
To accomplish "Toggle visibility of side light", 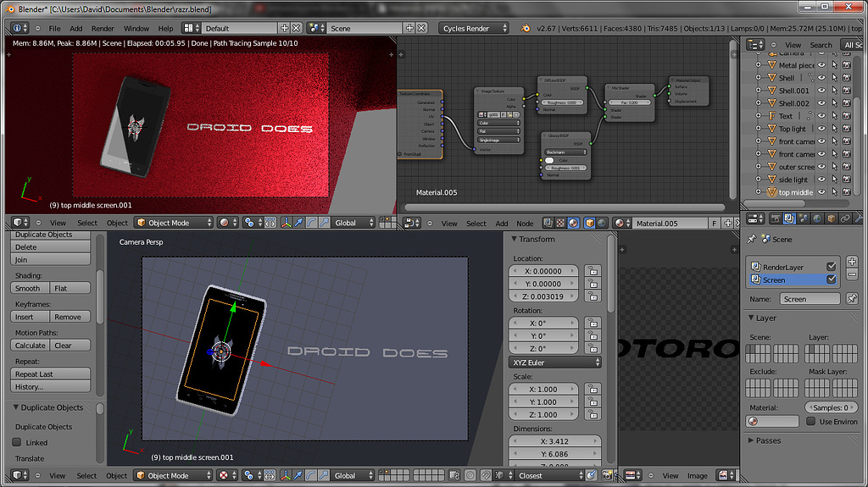I will (x=821, y=180).
